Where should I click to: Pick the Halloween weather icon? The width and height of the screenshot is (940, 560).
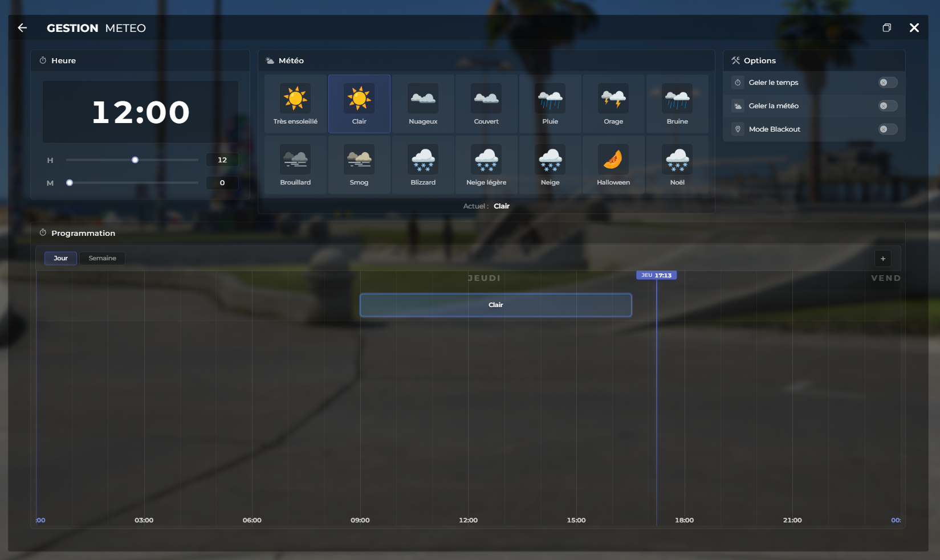613,165
